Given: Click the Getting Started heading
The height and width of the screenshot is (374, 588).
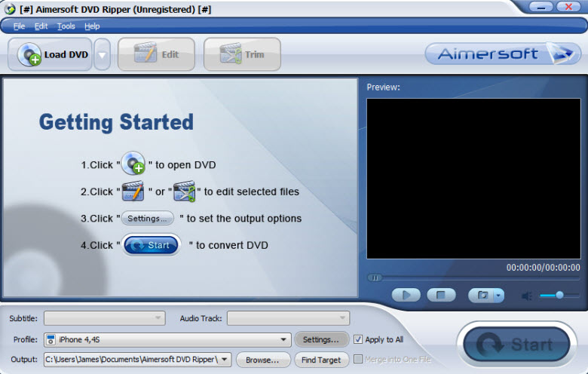Looking at the screenshot, I should coord(116,123).
